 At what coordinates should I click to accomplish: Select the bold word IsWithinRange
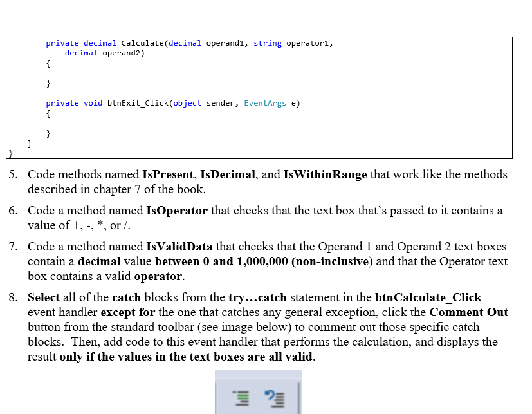pyautogui.click(x=326, y=174)
